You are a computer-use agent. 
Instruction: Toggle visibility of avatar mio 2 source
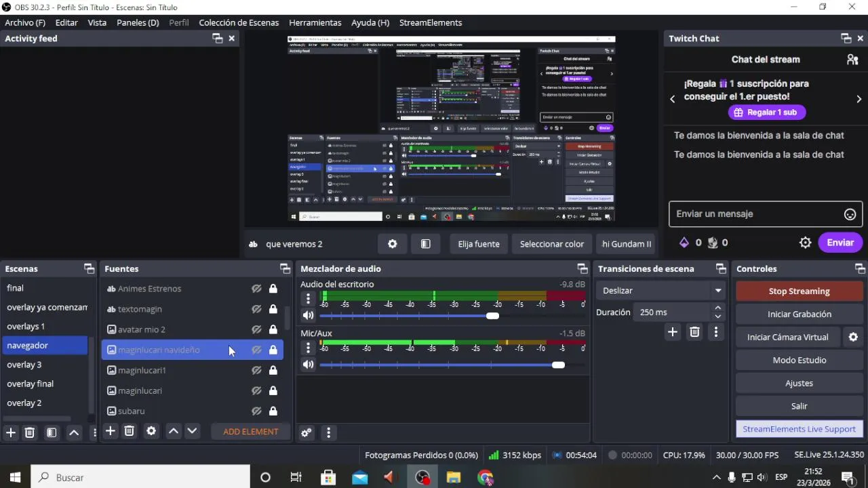click(256, 329)
